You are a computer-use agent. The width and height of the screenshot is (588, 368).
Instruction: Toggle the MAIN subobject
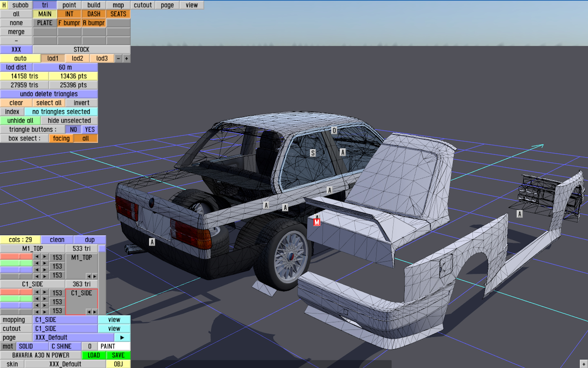click(x=45, y=14)
